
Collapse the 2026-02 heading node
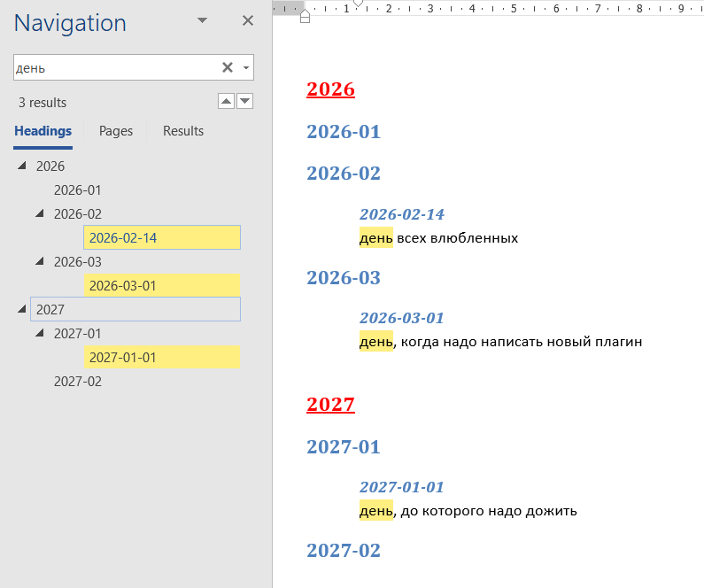40,214
